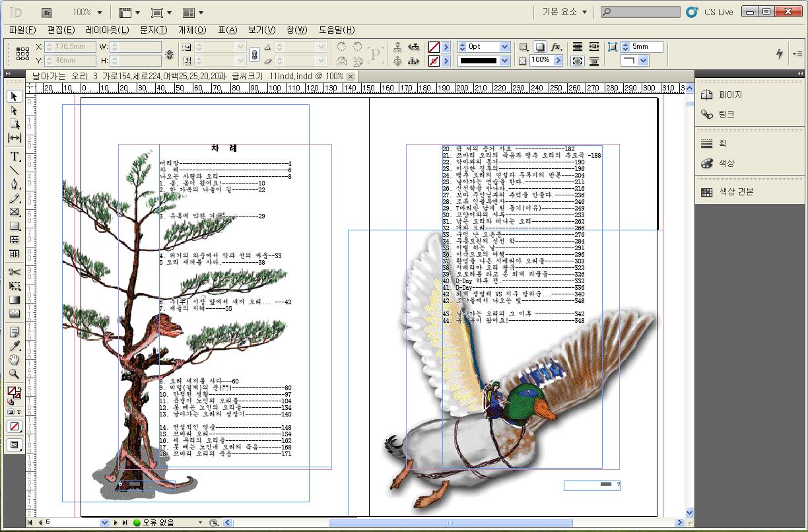Expand the stroke weight 0pt dropdown
The image size is (808, 532).
pos(505,47)
